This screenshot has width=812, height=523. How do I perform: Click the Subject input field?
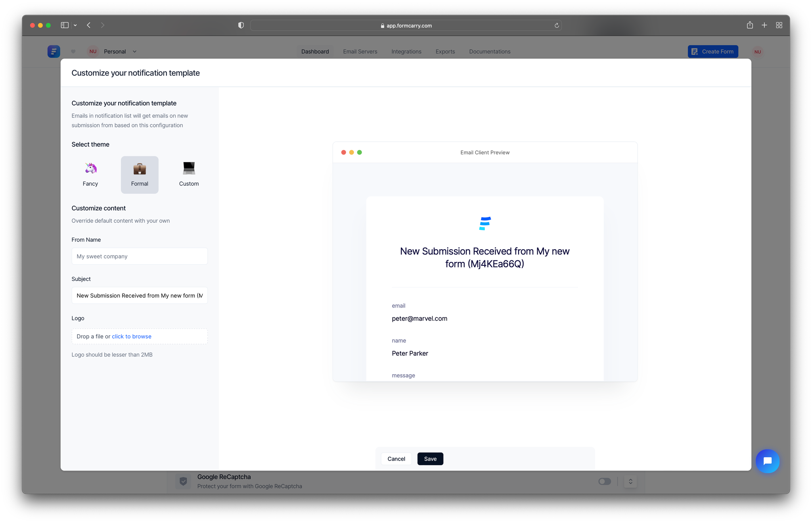pos(140,295)
